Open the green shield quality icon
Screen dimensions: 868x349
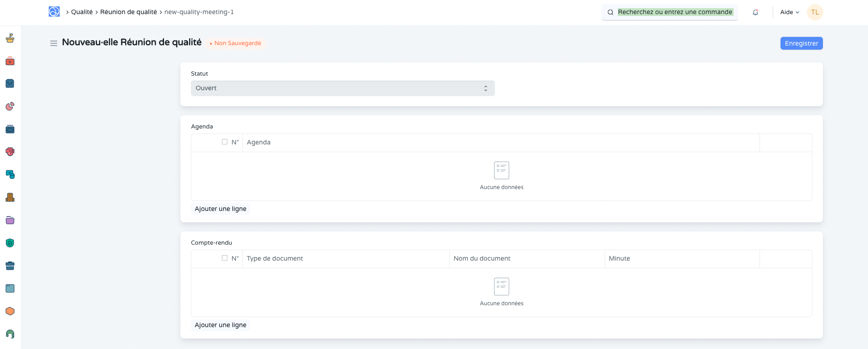tap(10, 243)
